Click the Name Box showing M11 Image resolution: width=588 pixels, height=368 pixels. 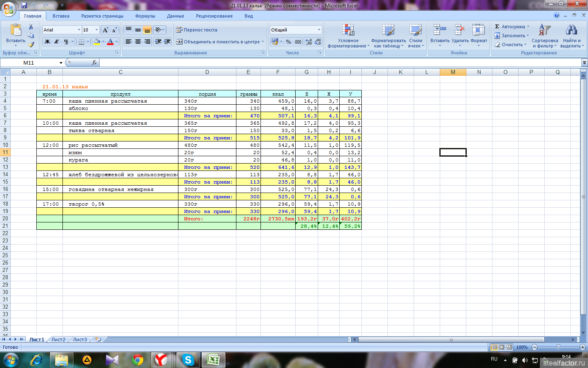click(29, 63)
